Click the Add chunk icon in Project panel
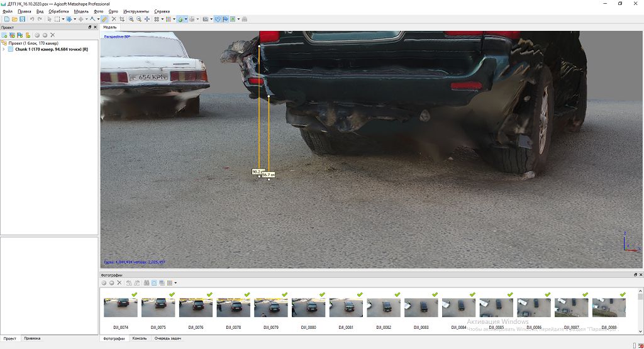644x349 pixels. pos(4,35)
